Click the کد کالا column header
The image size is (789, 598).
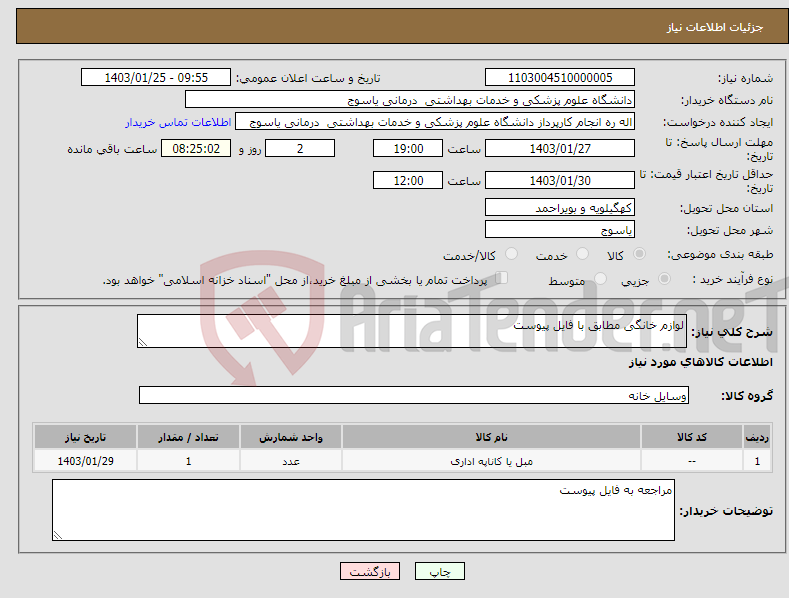tap(692, 437)
